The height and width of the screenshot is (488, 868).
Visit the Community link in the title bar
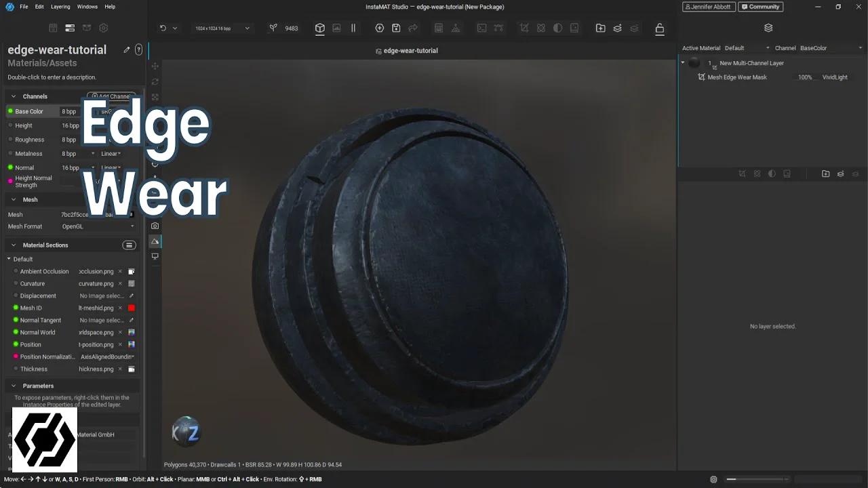coord(760,7)
